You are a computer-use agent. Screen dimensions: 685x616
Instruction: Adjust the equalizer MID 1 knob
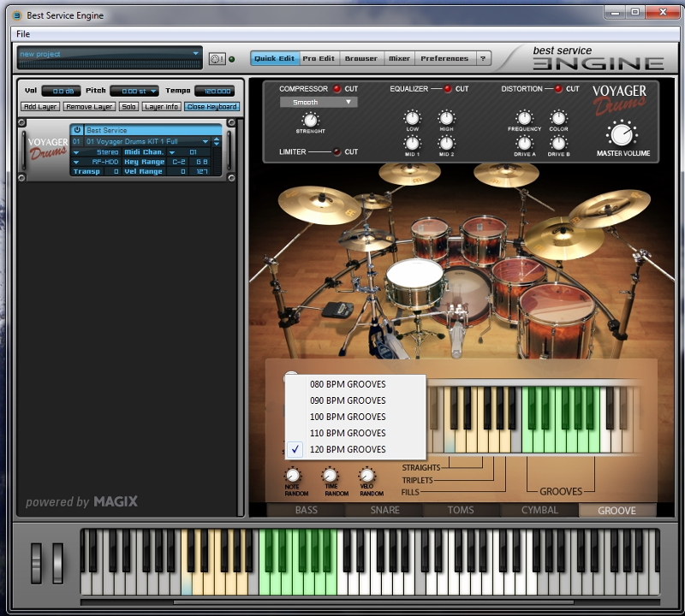point(413,143)
